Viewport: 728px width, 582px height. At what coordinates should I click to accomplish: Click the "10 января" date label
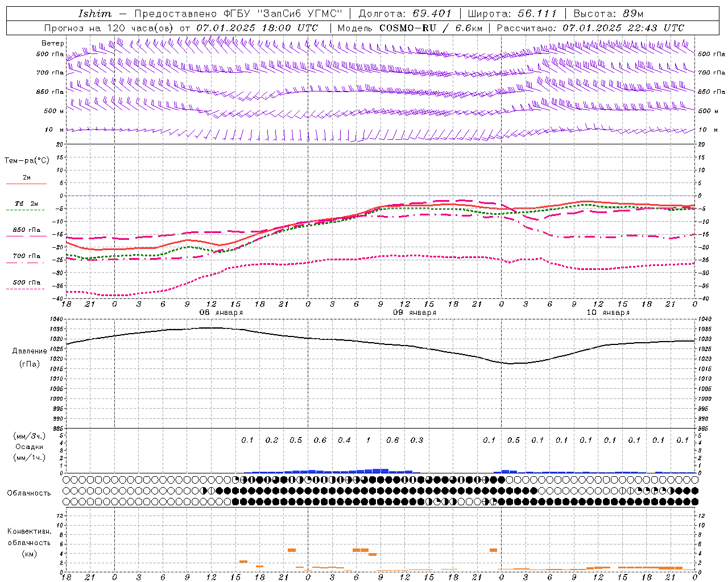click(608, 313)
